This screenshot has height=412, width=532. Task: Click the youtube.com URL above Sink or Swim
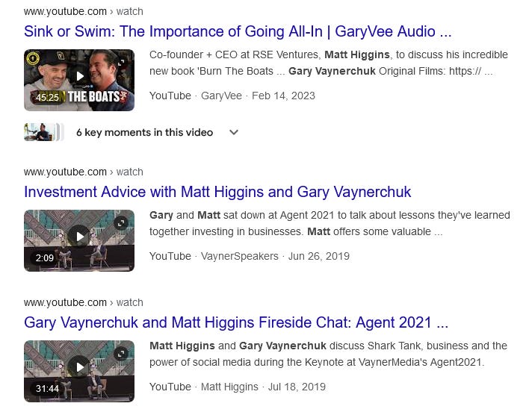84,11
